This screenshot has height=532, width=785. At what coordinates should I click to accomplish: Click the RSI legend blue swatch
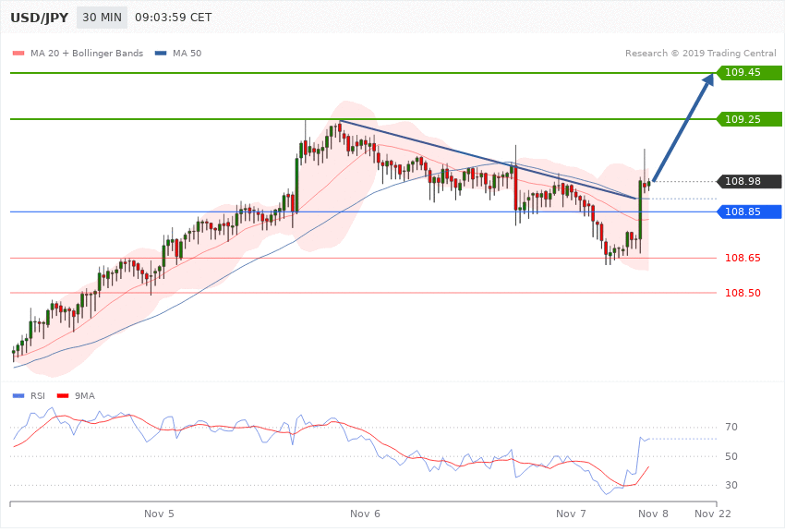(18, 396)
